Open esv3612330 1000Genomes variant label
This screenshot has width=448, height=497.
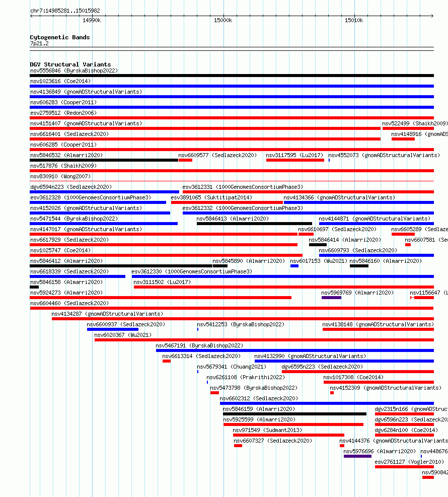tap(192, 271)
